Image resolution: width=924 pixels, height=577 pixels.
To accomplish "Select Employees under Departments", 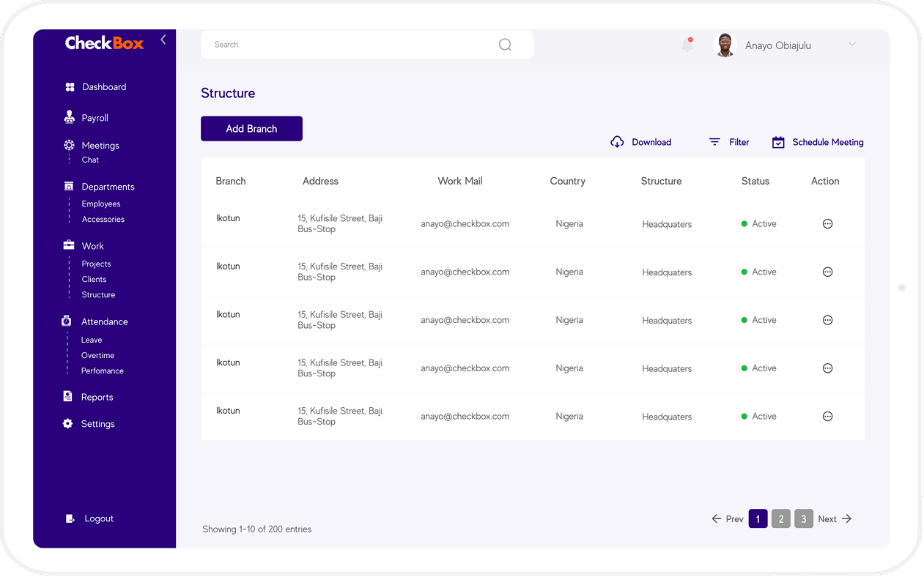I will [x=101, y=204].
